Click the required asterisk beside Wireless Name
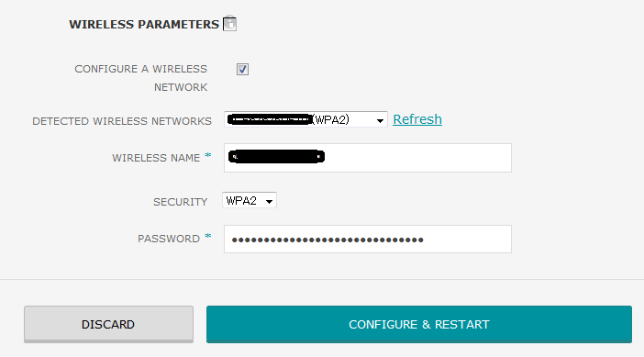 pos(208,156)
